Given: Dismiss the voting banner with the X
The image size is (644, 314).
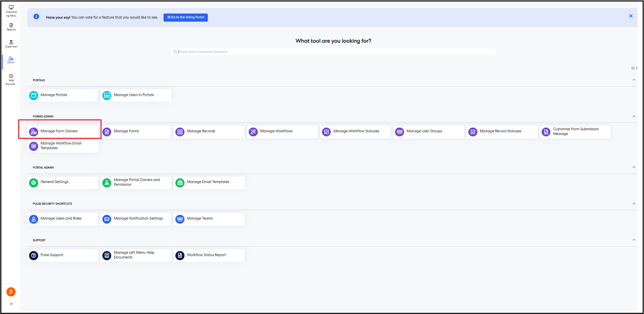Looking at the screenshot, I should click(630, 16).
